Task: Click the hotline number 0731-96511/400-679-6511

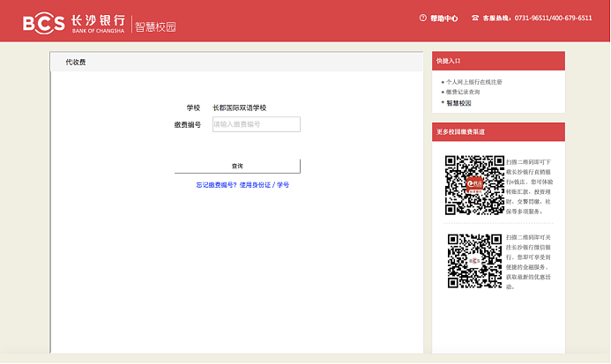Action: point(553,18)
